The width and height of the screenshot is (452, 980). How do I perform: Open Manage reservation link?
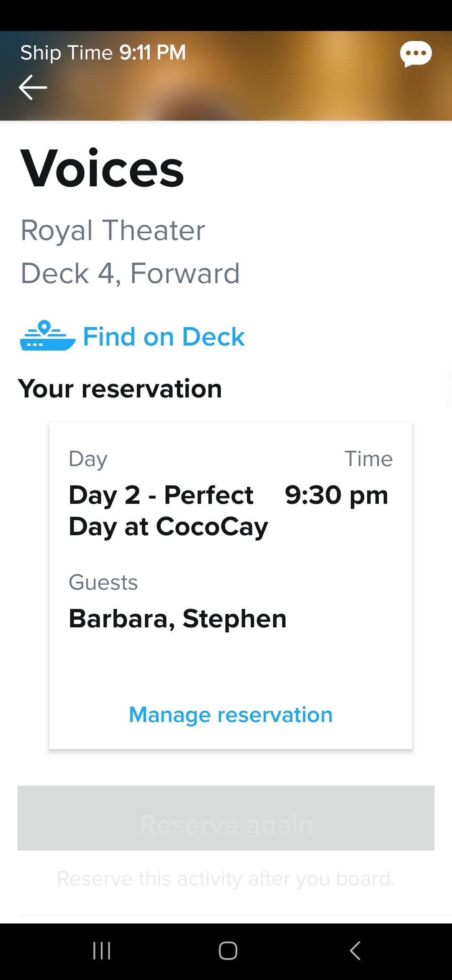pos(231,714)
